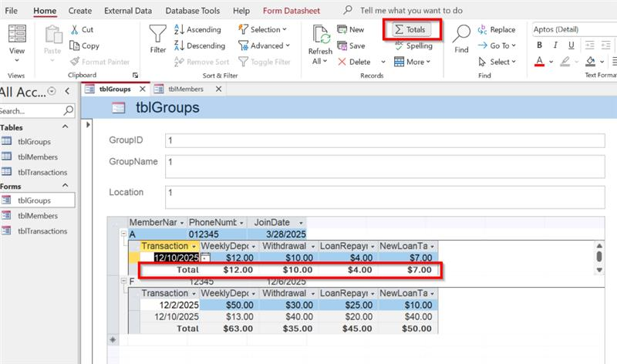This screenshot has width=617, height=364.
Task: Sort records Ascending
Action: pyautogui.click(x=197, y=29)
